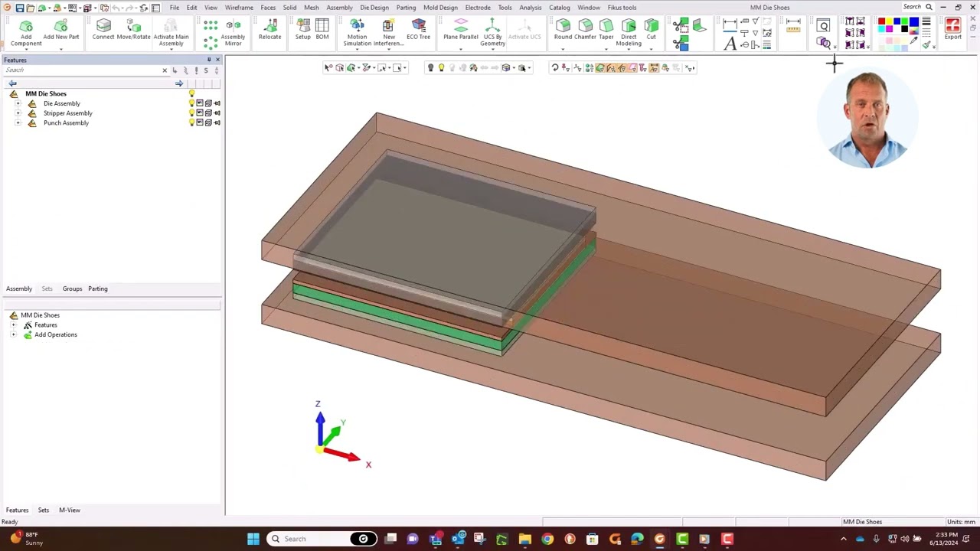Open the Setup tool

tap(303, 31)
